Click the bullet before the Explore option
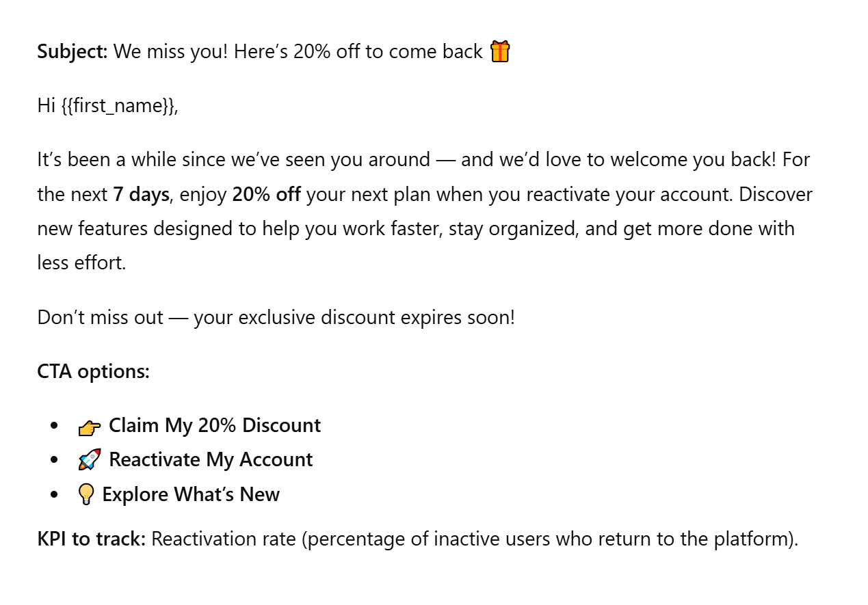The width and height of the screenshot is (868, 605). [55, 495]
